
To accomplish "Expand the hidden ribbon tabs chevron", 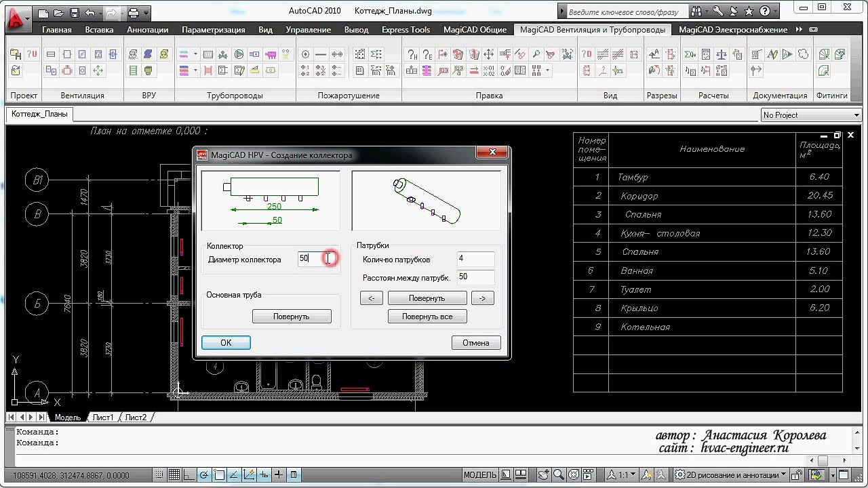I will tap(799, 30).
